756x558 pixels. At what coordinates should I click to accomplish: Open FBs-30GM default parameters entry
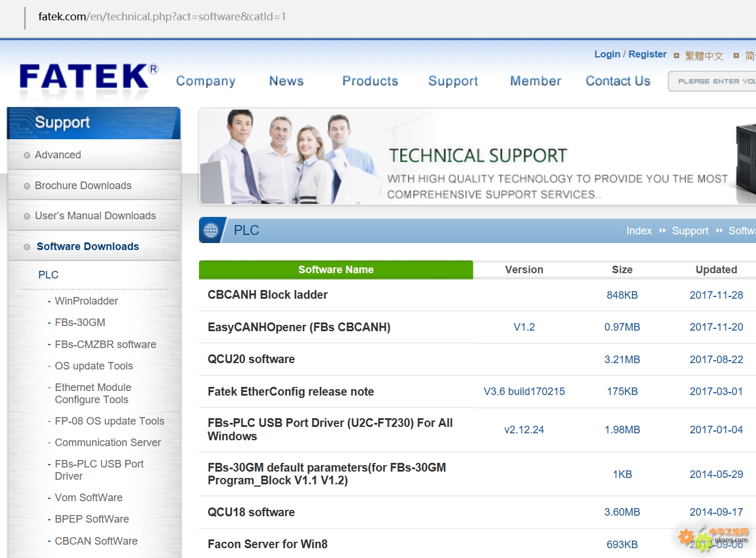(x=327, y=474)
